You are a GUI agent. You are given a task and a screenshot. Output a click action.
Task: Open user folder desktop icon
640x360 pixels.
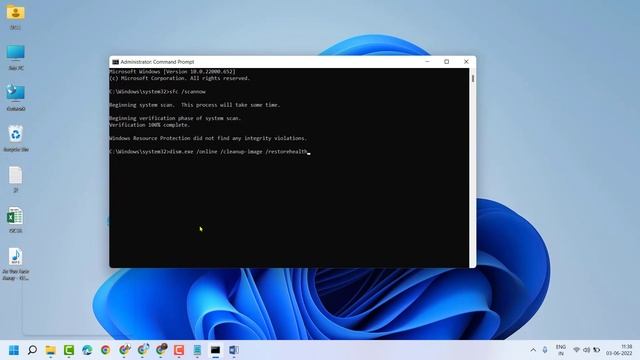[x=16, y=16]
